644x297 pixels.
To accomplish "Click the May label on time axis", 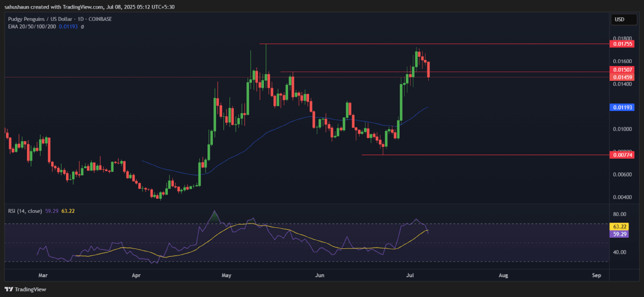I will 226,275.
